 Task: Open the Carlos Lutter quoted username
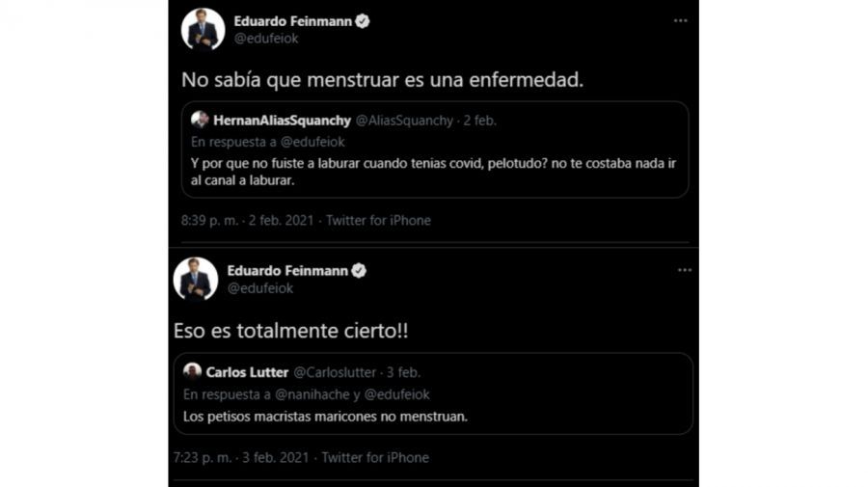247,372
